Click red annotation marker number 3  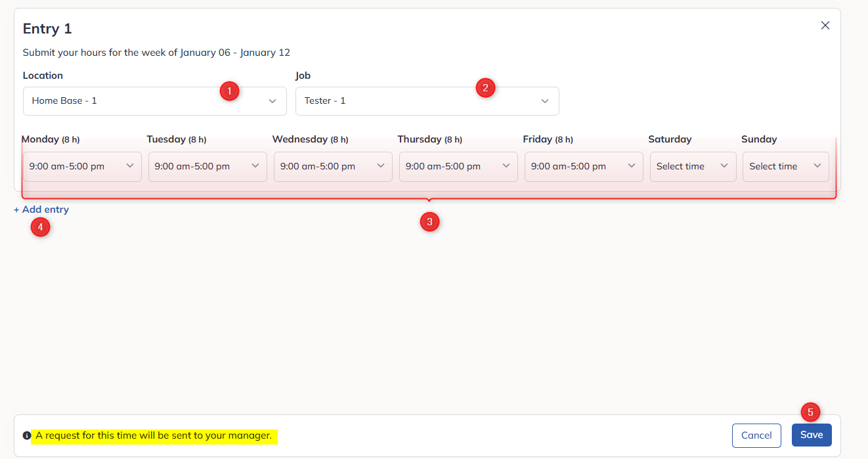pyautogui.click(x=429, y=222)
